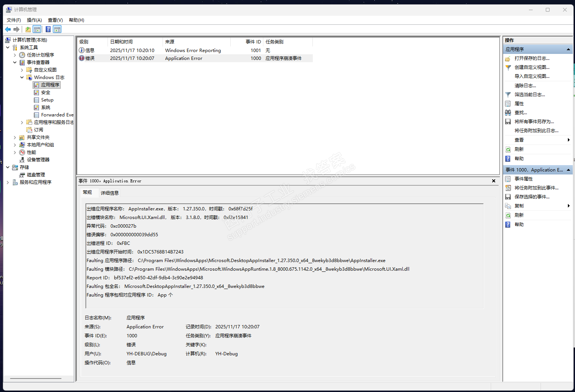Screen dimensions: 575x392
Task: Collapse the Windows 日志 node
Action: tap(22, 78)
